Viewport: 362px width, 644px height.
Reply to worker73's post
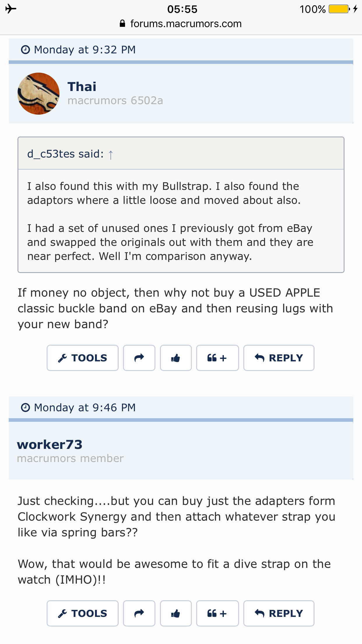279,613
